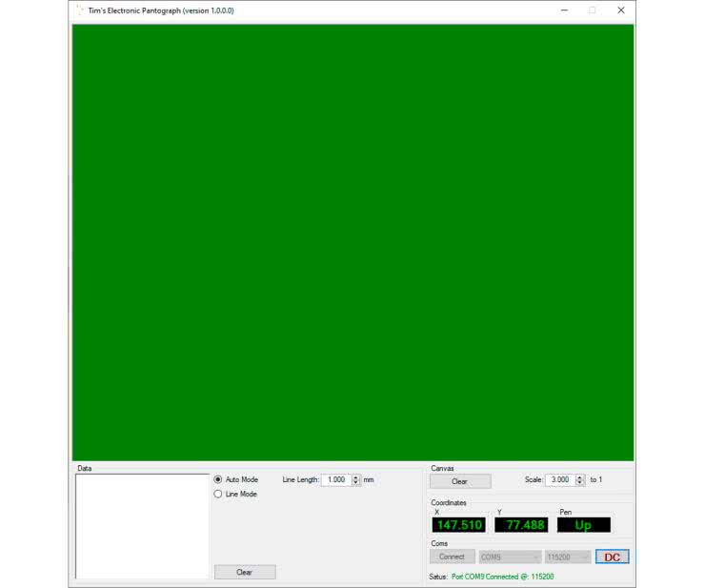Screen dimensions: 705x588
Task: Open the COM9 port dropdown
Action: (x=510, y=557)
